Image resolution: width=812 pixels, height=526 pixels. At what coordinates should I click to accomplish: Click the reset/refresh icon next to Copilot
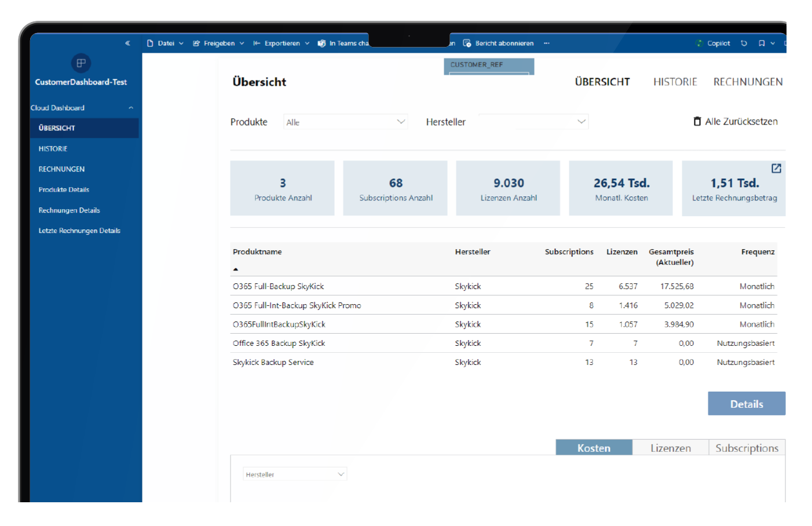point(744,43)
